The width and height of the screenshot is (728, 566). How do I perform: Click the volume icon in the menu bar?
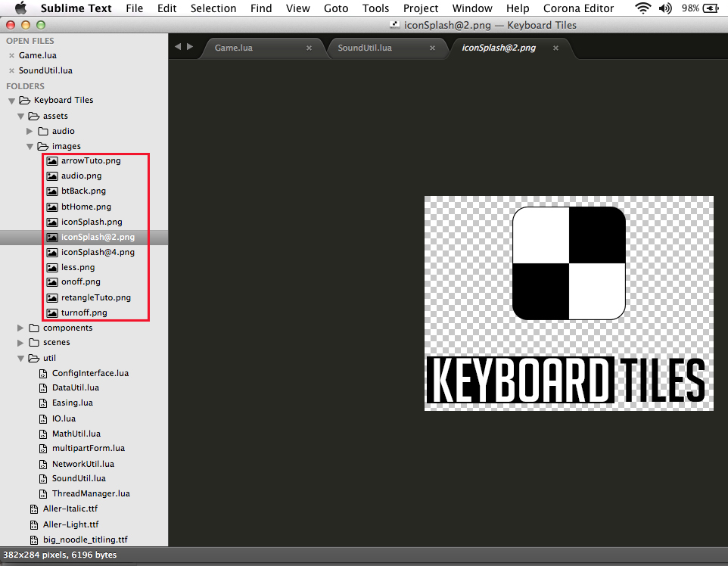coord(667,8)
